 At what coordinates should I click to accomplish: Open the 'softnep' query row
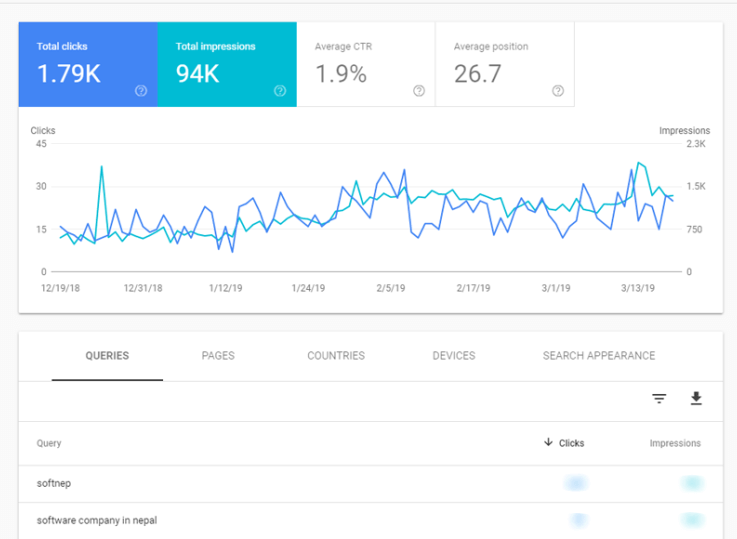(x=54, y=484)
